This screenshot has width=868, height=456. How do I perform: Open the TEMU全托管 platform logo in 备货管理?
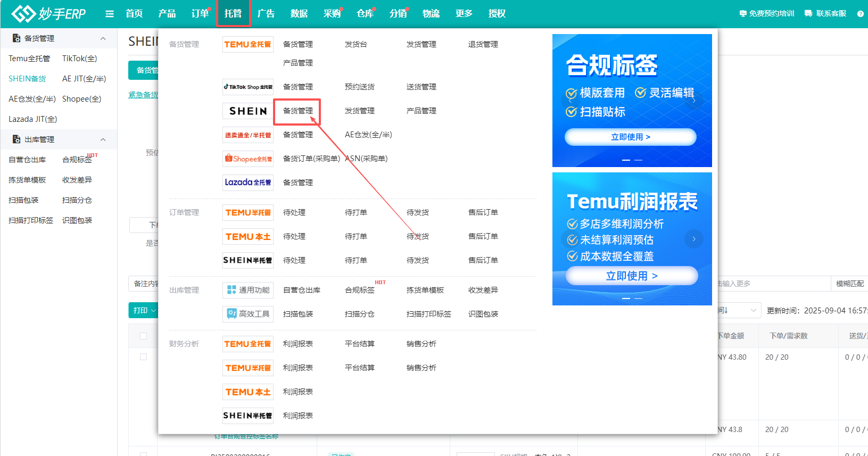248,44
